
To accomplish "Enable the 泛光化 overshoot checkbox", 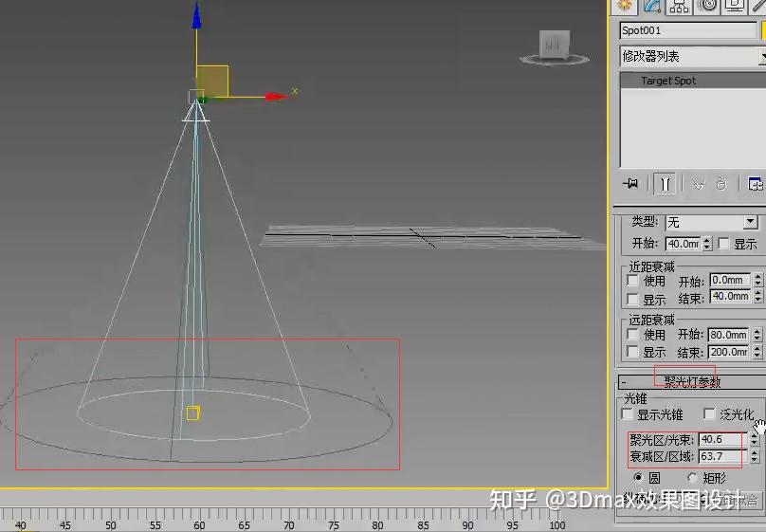I will point(709,414).
